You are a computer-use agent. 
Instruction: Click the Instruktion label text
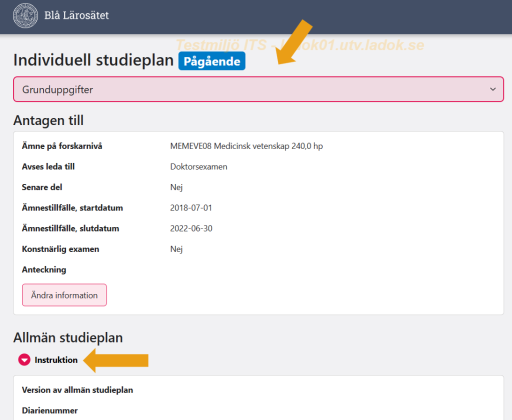tap(56, 360)
